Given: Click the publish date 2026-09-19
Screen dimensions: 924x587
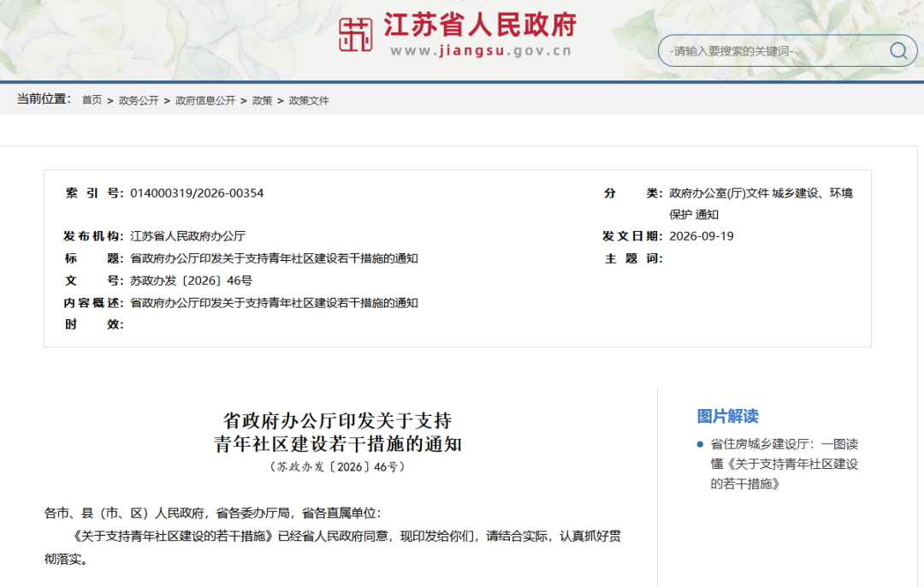Looking at the screenshot, I should [702, 236].
